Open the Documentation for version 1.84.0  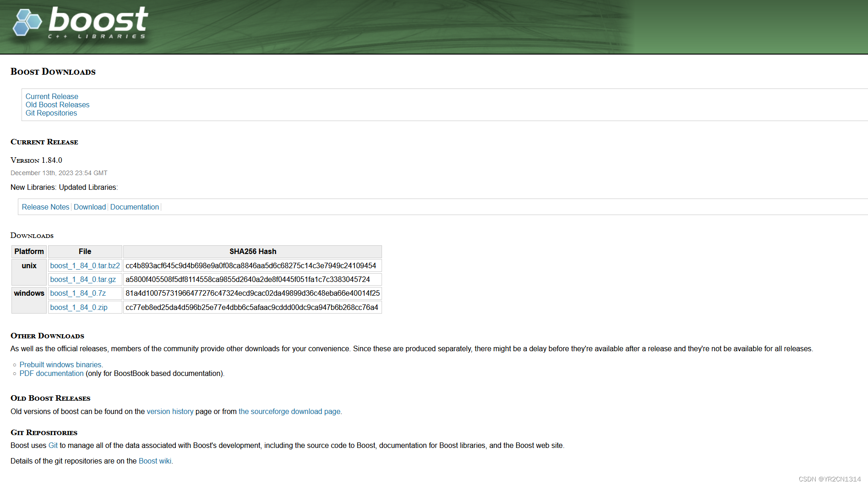point(134,207)
